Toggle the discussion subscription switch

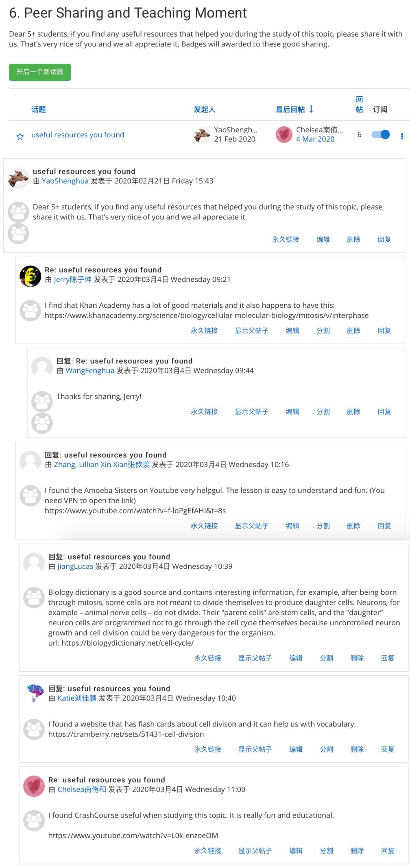point(381,135)
